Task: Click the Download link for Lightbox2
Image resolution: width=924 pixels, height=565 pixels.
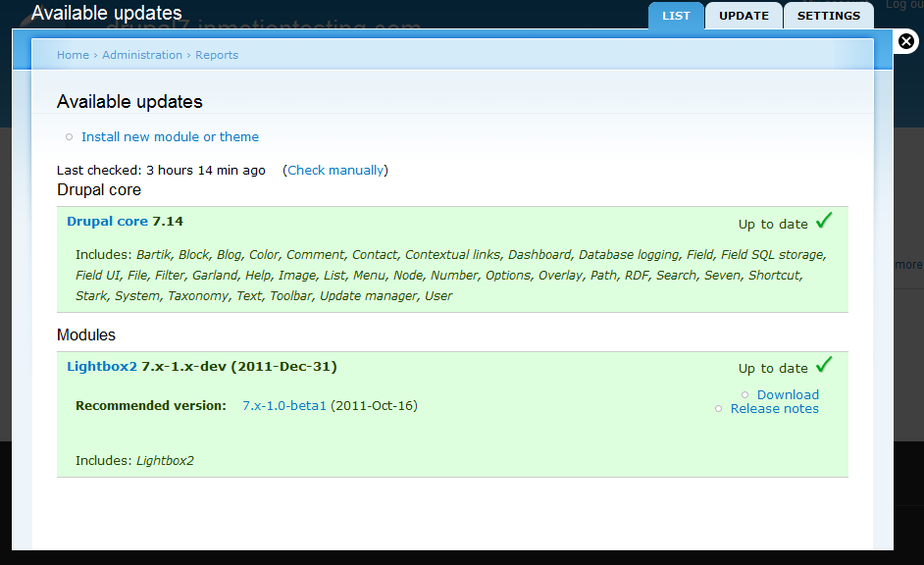Action: pyautogui.click(x=788, y=394)
